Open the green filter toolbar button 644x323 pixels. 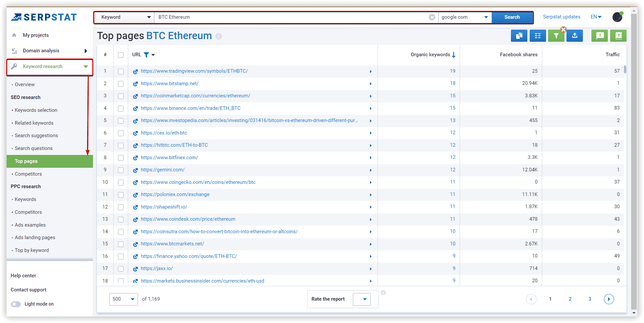[556, 36]
